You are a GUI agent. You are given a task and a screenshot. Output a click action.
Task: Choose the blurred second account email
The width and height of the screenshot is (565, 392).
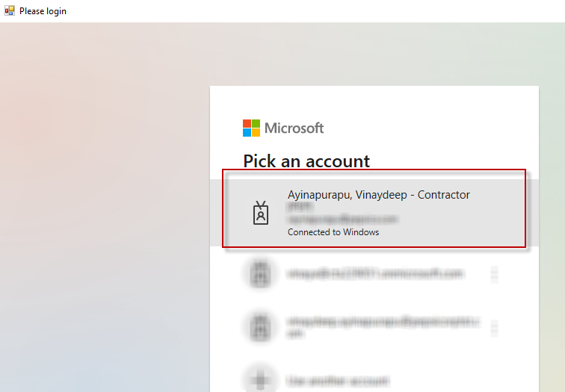click(374, 274)
